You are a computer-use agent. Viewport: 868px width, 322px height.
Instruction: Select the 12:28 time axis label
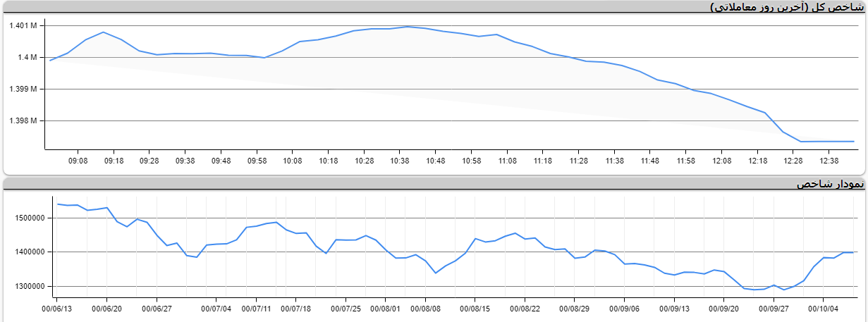(x=793, y=161)
